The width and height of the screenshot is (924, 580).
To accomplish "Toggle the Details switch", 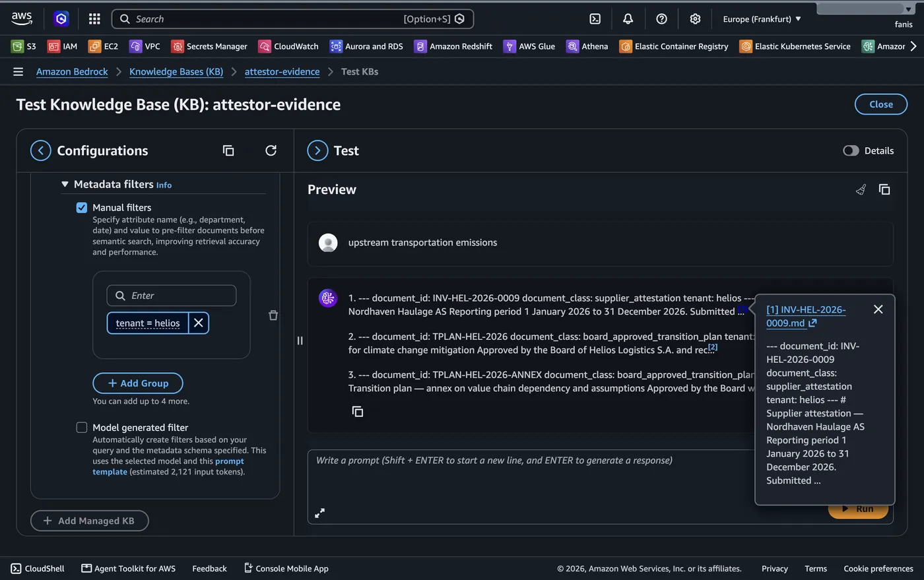I will [851, 150].
